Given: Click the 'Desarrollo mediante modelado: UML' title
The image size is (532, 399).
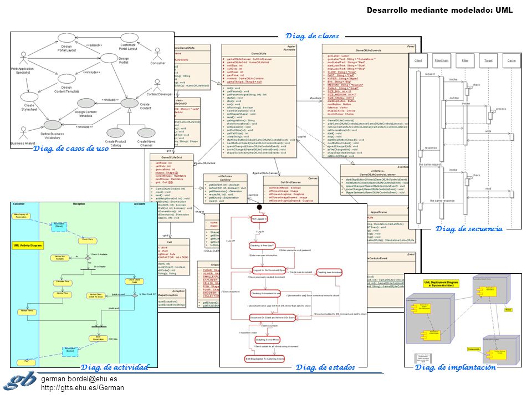Looking at the screenshot, I should tap(439, 10).
